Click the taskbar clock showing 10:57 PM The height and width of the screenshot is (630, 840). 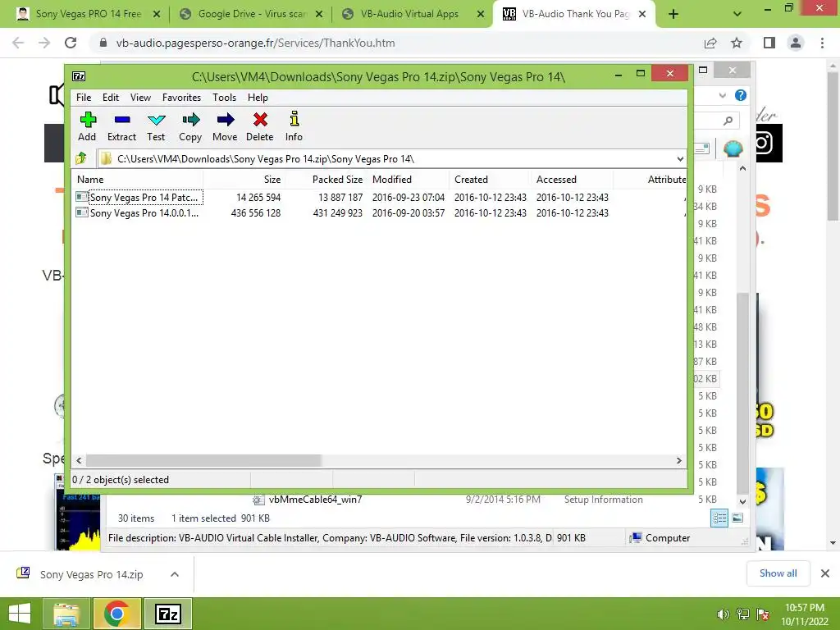(x=805, y=614)
